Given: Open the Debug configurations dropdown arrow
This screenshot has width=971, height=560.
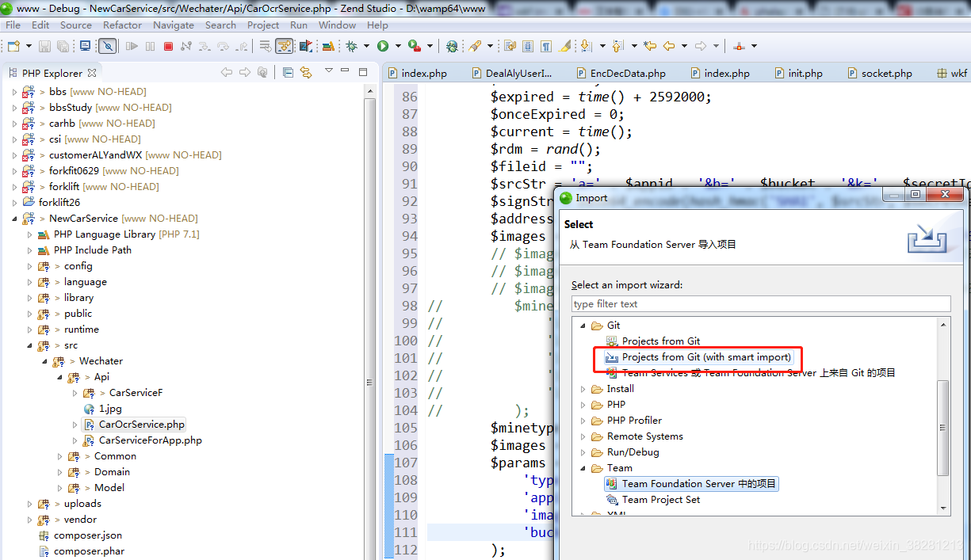Looking at the screenshot, I should [x=366, y=46].
